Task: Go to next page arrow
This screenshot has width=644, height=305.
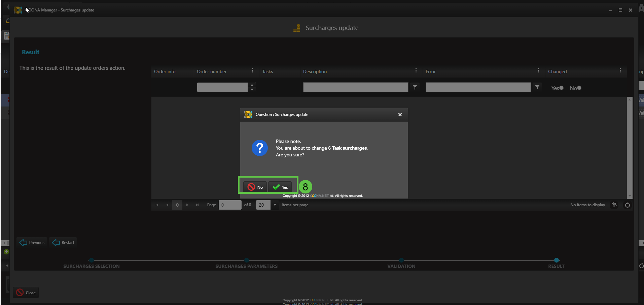Action: point(187,205)
